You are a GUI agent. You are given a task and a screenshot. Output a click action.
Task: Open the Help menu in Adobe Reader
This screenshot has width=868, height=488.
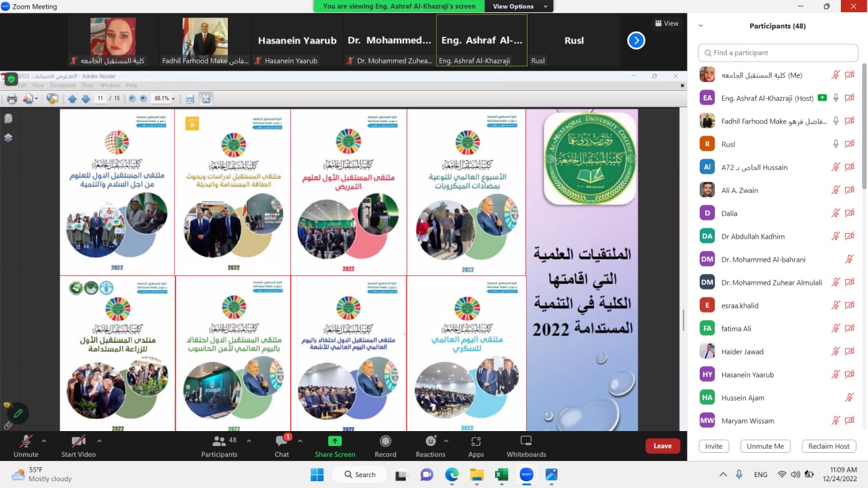click(x=132, y=85)
